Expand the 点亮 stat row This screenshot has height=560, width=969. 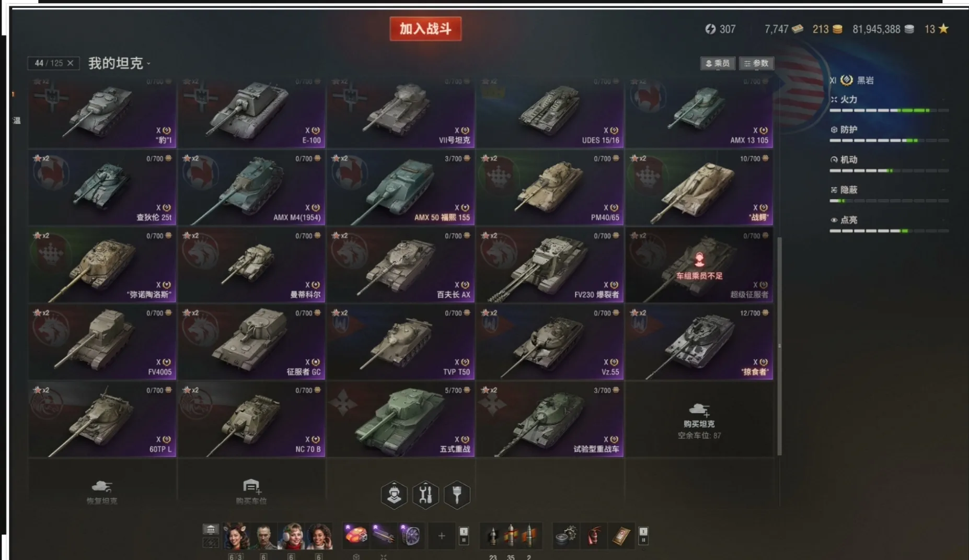tap(889, 224)
